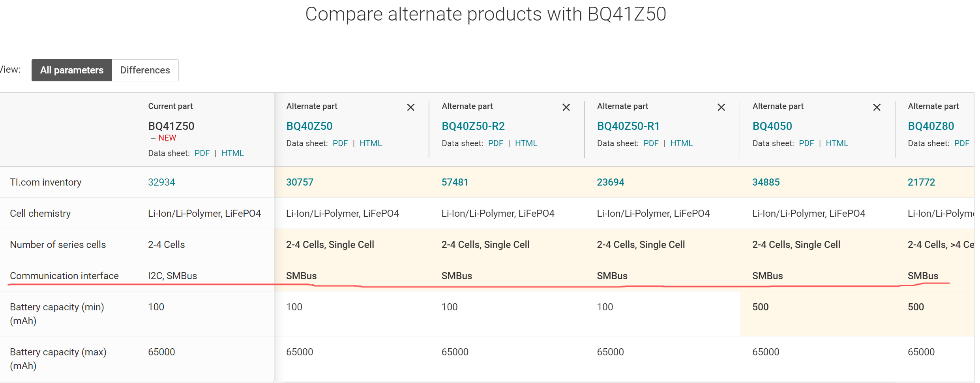Click BQ4050 inventory count 34885
Image resolution: width=980 pixels, height=383 pixels.
pyautogui.click(x=766, y=182)
